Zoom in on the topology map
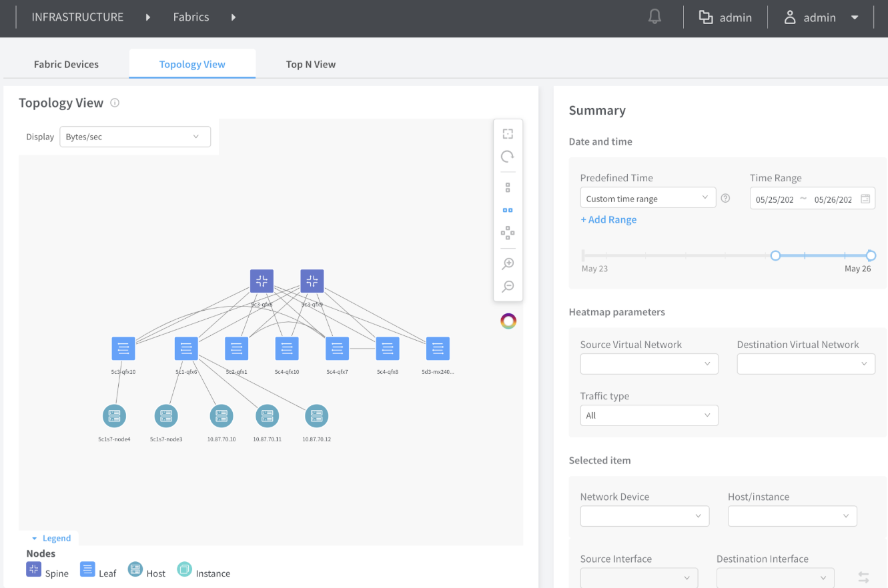This screenshot has width=888, height=588. tap(508, 264)
